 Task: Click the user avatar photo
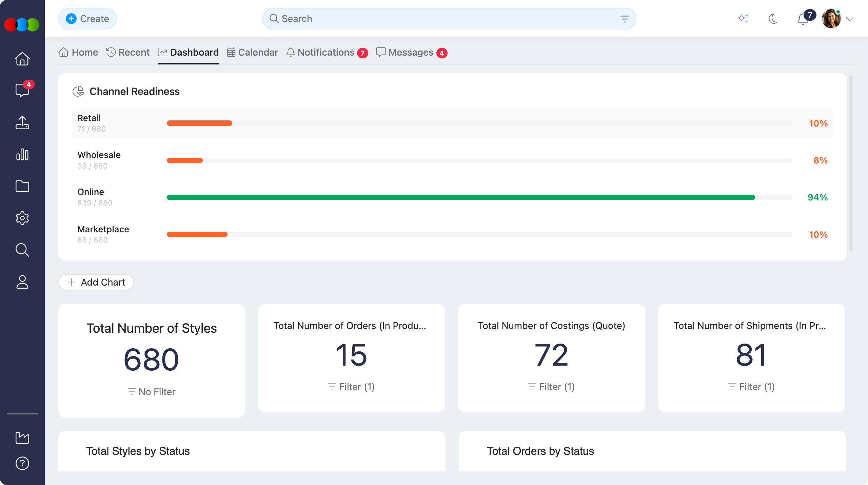tap(831, 19)
